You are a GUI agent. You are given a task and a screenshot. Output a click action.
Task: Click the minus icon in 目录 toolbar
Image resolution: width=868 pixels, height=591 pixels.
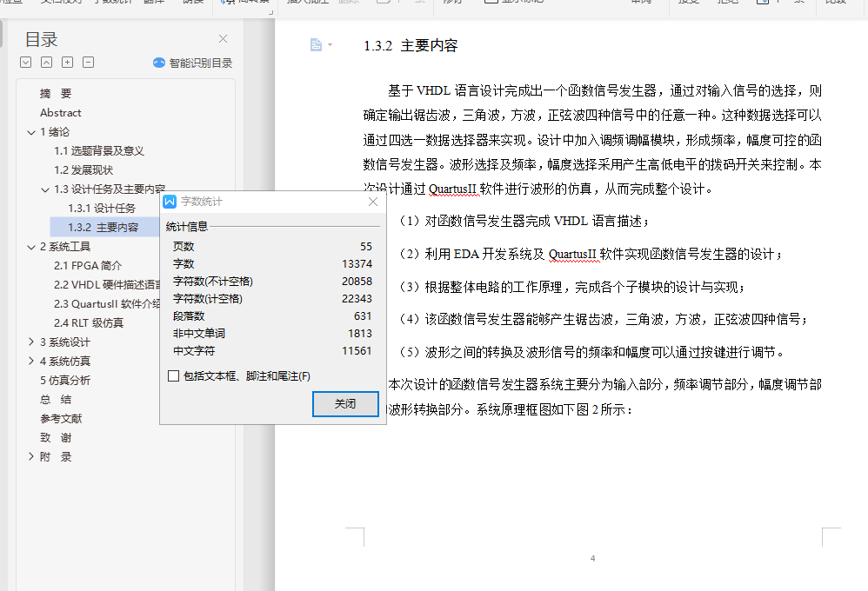click(88, 62)
